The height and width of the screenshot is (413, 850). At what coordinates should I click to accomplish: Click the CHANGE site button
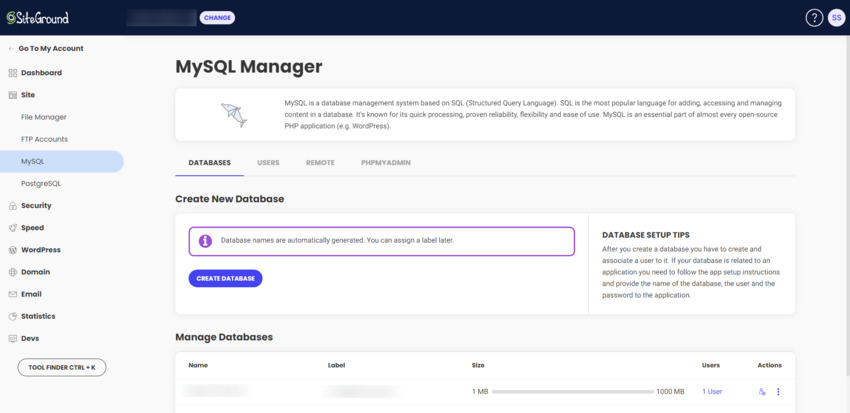[x=217, y=18]
